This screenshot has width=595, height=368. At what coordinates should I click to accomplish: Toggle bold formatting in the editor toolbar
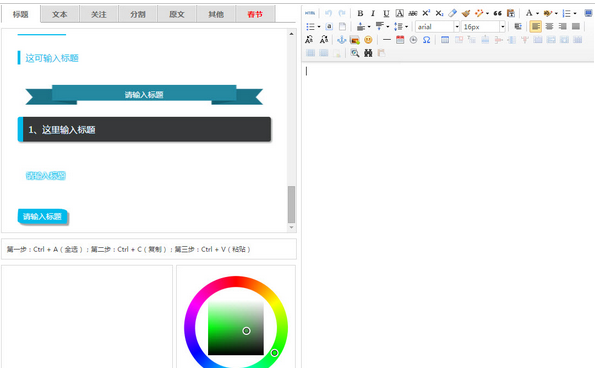(x=360, y=13)
